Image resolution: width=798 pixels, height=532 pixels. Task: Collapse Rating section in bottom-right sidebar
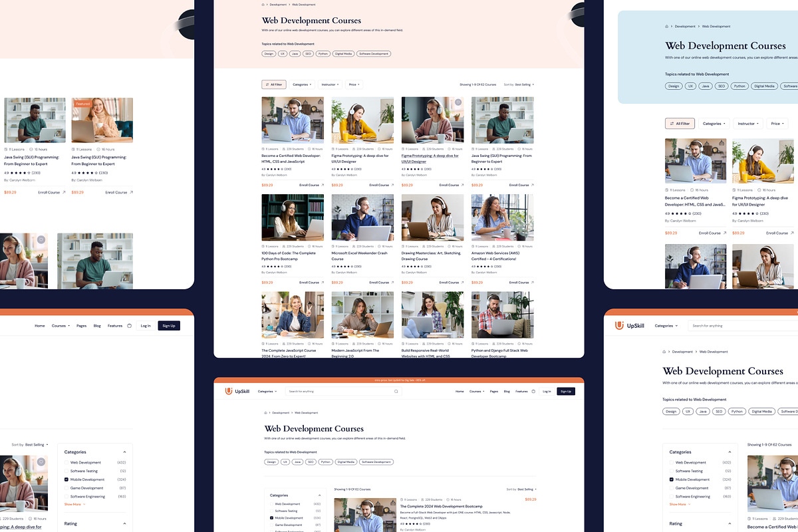[730, 524]
